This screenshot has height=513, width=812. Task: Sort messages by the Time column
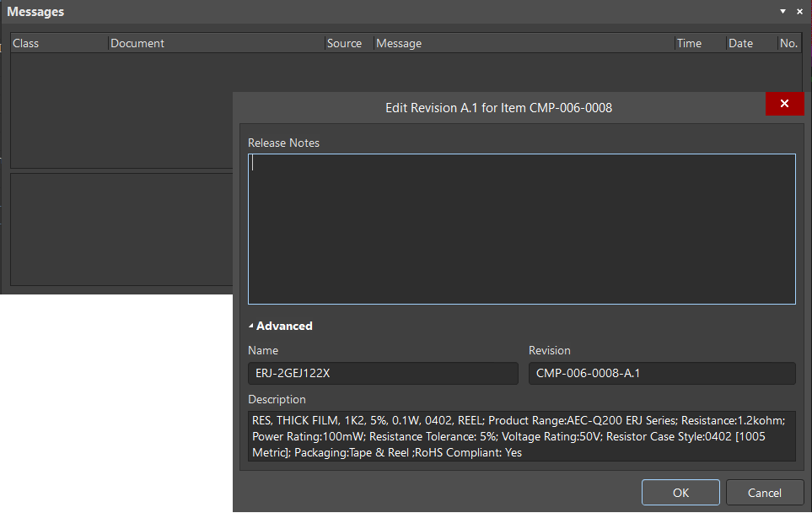[688, 43]
